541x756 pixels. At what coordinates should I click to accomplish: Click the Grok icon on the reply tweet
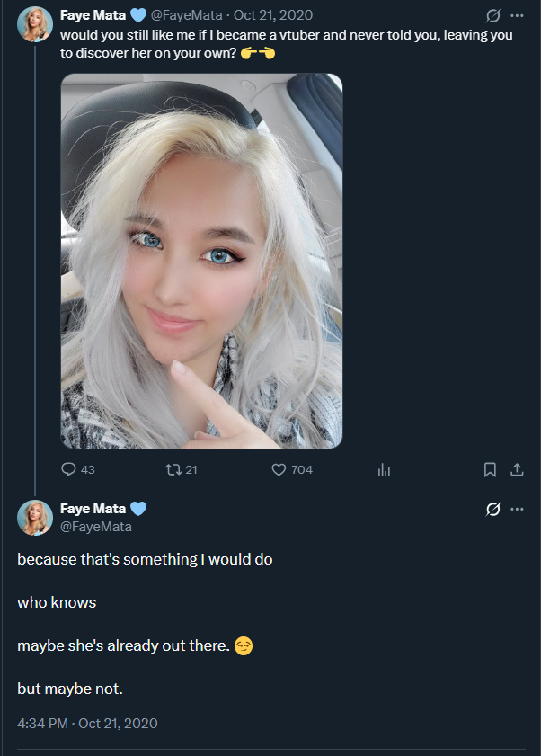pos(492,509)
